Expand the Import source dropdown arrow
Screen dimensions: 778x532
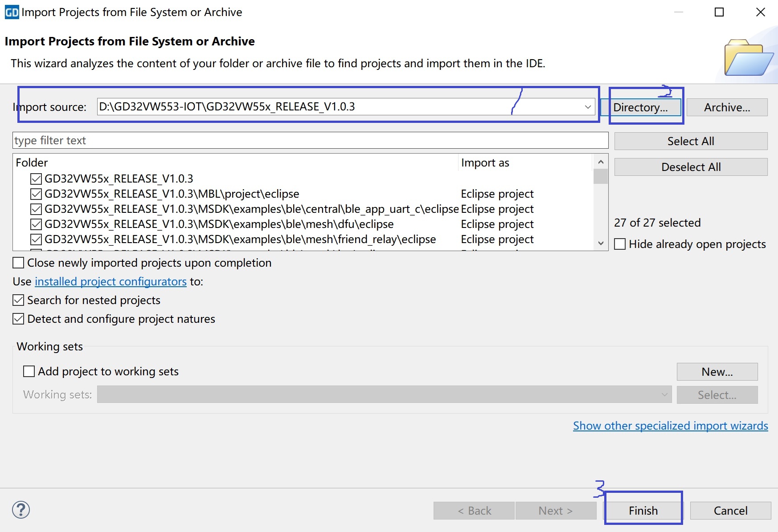coord(588,107)
